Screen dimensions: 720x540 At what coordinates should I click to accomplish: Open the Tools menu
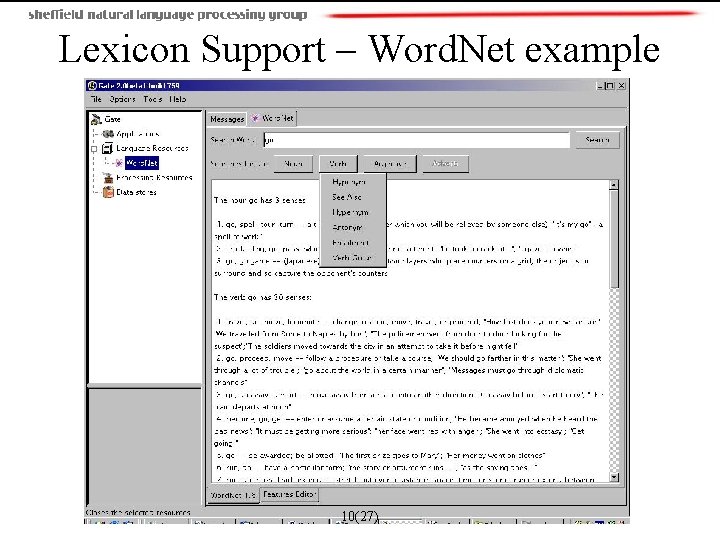[x=152, y=99]
